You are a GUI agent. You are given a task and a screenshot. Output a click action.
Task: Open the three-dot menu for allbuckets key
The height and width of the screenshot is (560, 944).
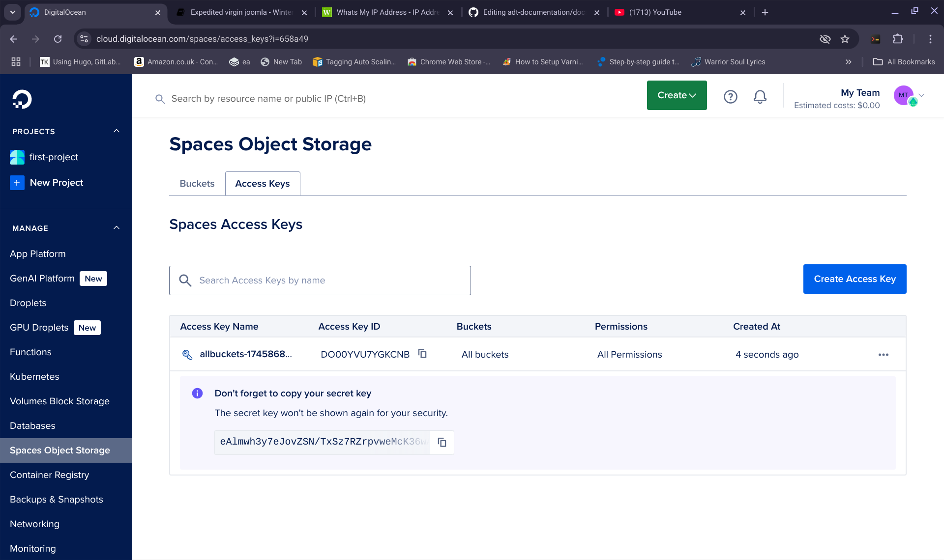coord(883,355)
